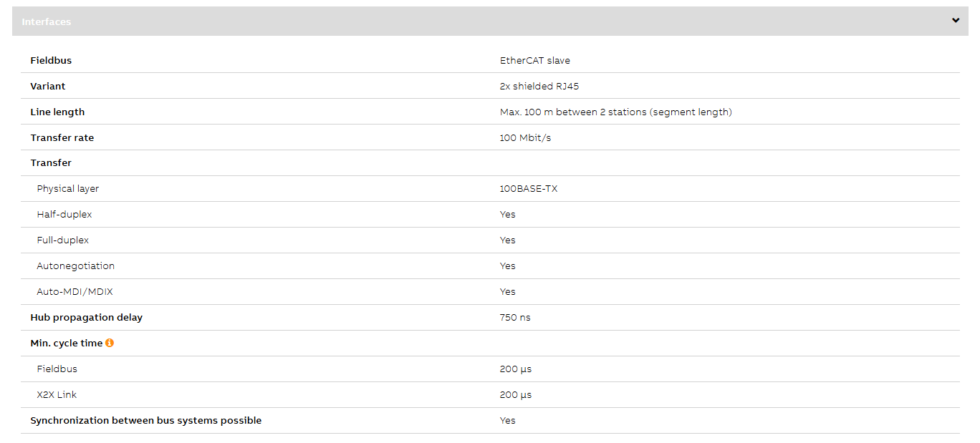Select the Transfer rate label
Image resolution: width=980 pixels, height=443 pixels.
(x=62, y=137)
